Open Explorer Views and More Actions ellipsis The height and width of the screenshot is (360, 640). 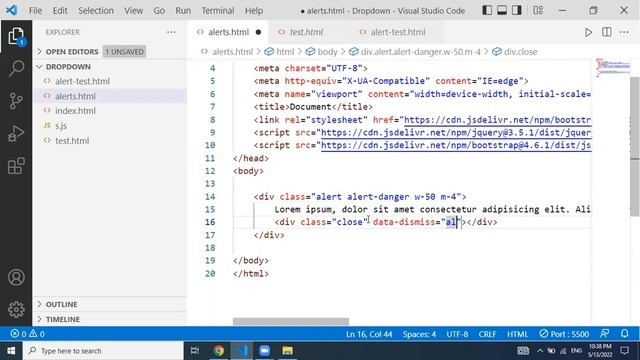point(171,32)
